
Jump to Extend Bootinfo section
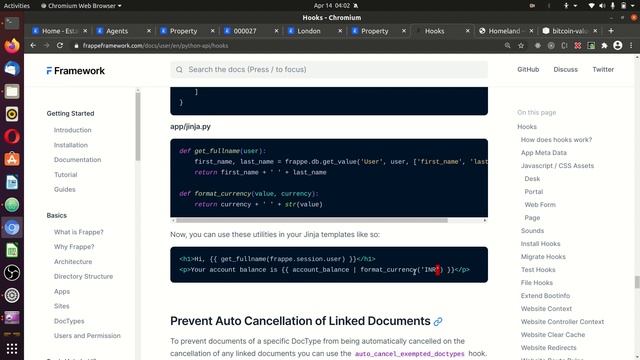[545, 296]
